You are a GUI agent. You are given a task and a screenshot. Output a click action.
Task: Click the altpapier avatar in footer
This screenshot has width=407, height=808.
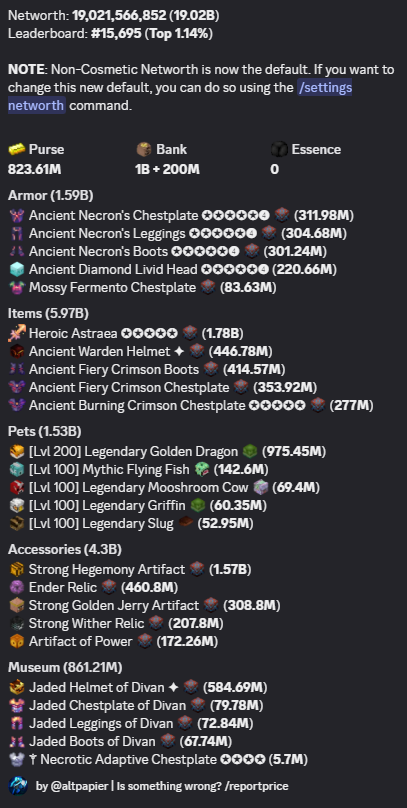tap(18, 786)
